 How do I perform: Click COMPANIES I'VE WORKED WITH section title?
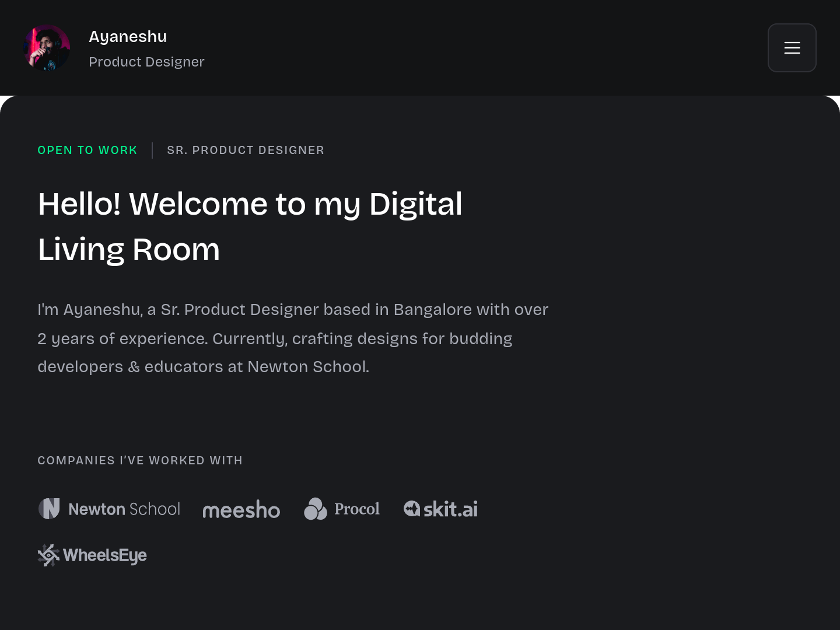coord(140,461)
